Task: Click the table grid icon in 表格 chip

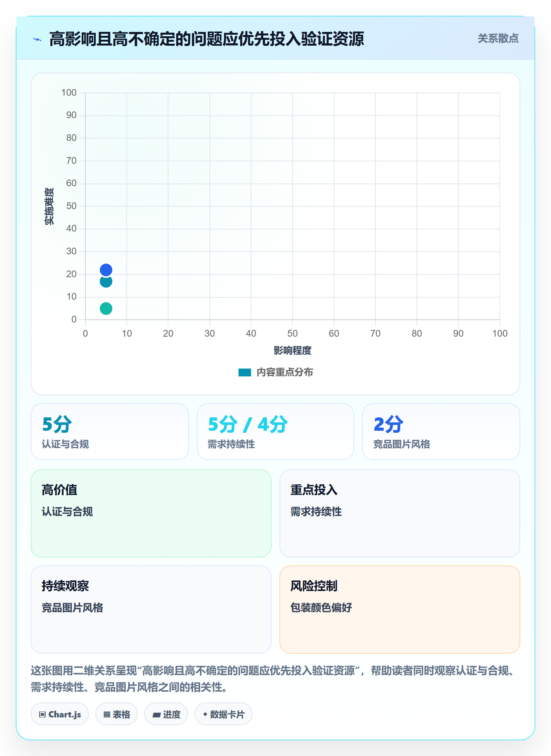Action: coord(107,715)
